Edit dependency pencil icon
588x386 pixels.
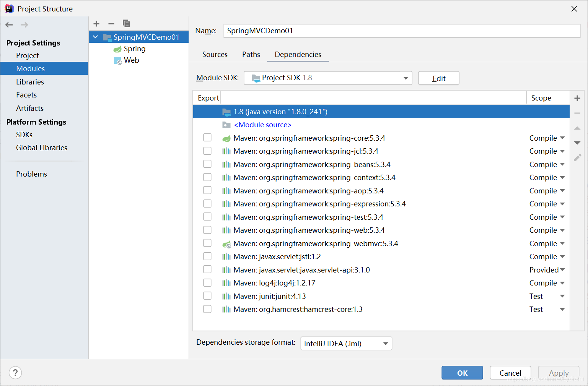(x=577, y=157)
